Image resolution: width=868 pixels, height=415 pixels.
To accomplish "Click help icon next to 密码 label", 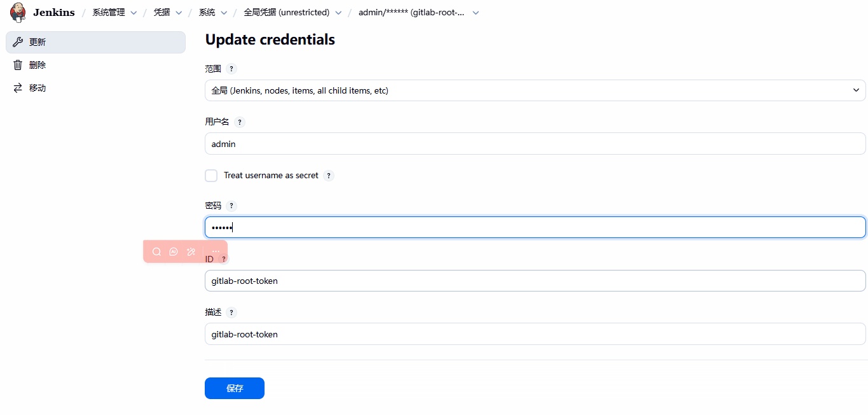I will pyautogui.click(x=231, y=206).
